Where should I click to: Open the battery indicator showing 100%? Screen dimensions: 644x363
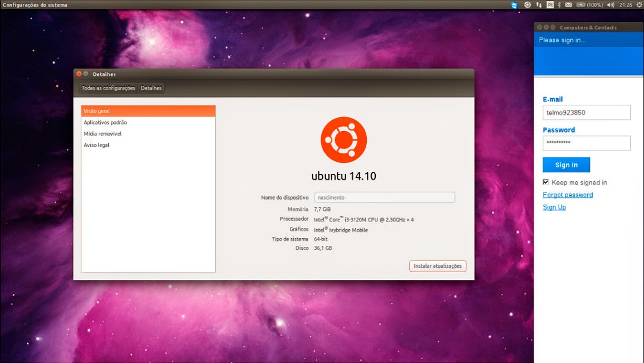[589, 5]
